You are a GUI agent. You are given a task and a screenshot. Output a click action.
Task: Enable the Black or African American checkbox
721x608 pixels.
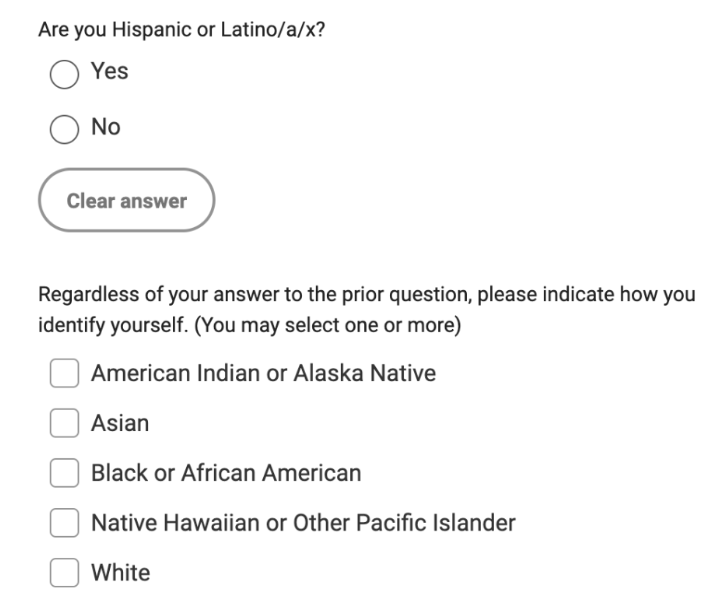(x=65, y=474)
